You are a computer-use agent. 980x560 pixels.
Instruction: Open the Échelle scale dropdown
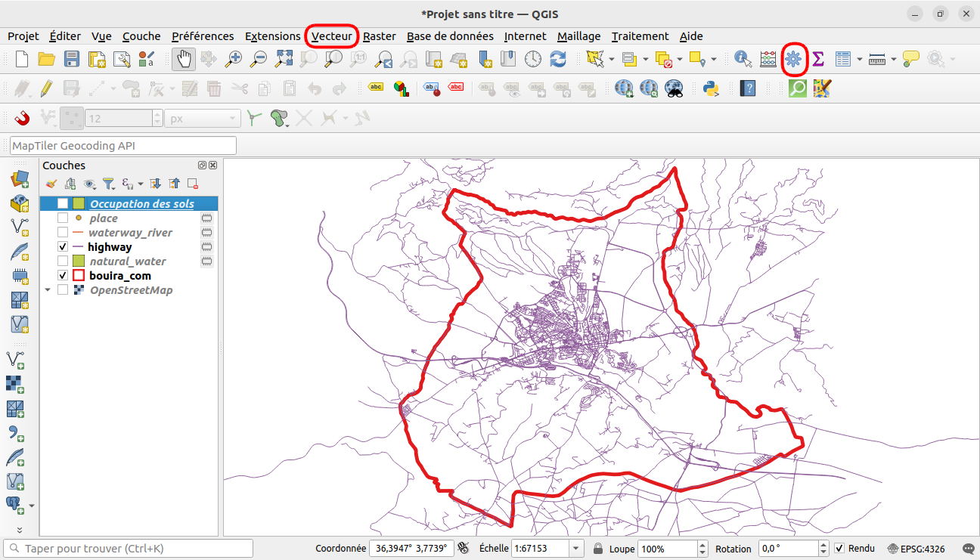click(576, 549)
